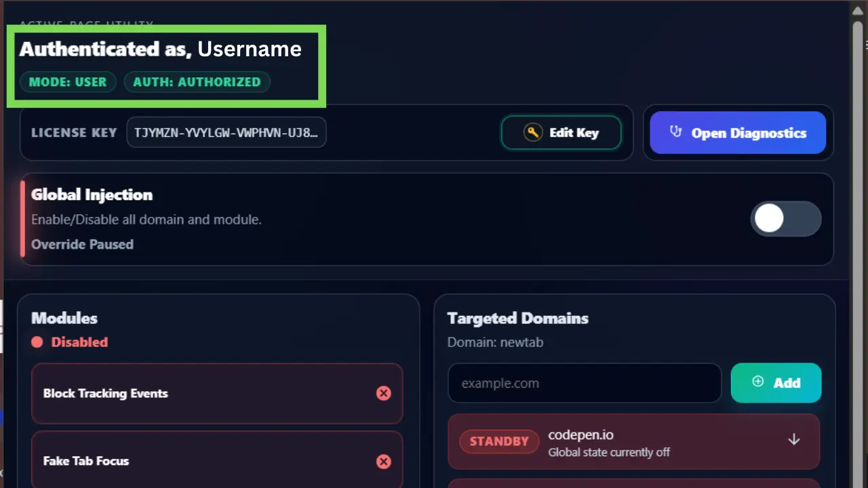
Task: Open Diagnostics panel
Action: [738, 133]
